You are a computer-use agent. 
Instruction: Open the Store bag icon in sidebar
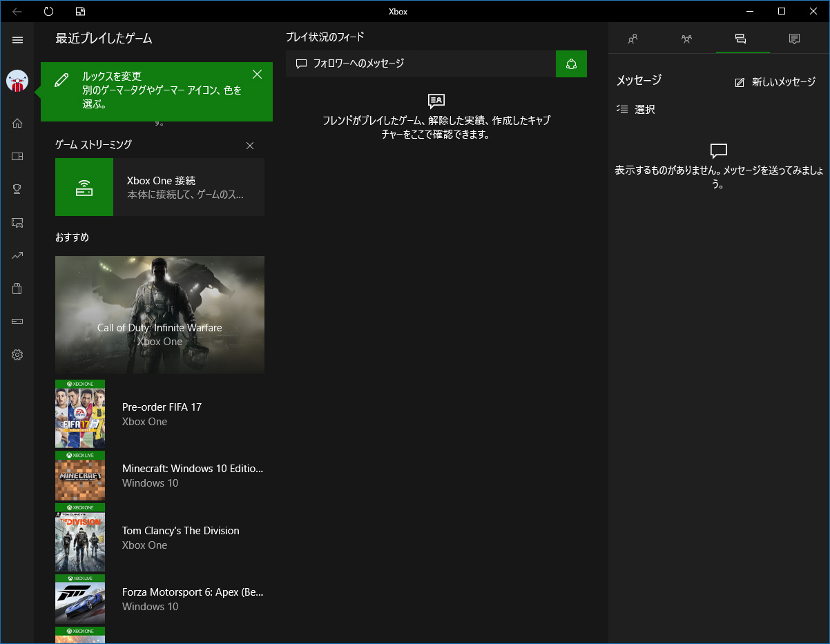pos(17,289)
